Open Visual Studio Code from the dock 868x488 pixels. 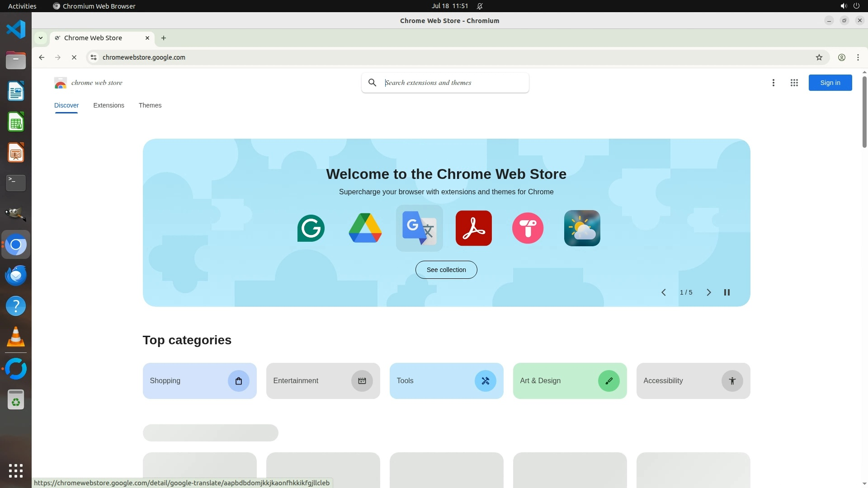[x=16, y=29]
